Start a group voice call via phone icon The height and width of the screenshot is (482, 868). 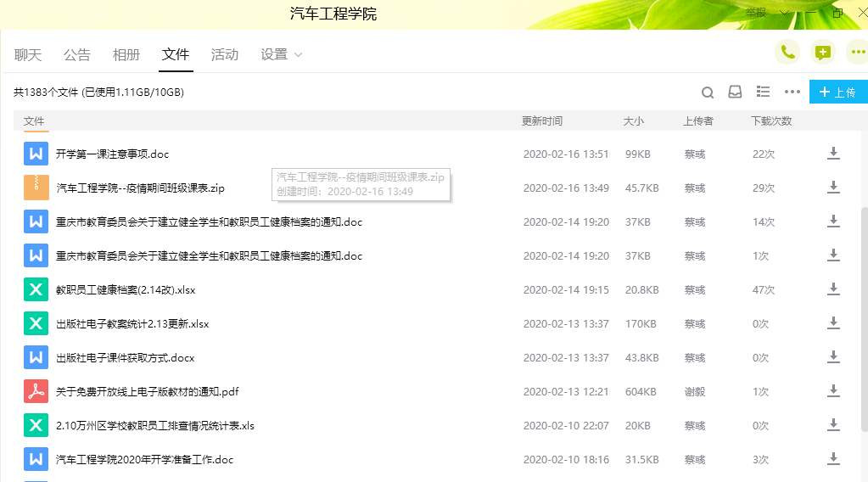click(x=787, y=53)
